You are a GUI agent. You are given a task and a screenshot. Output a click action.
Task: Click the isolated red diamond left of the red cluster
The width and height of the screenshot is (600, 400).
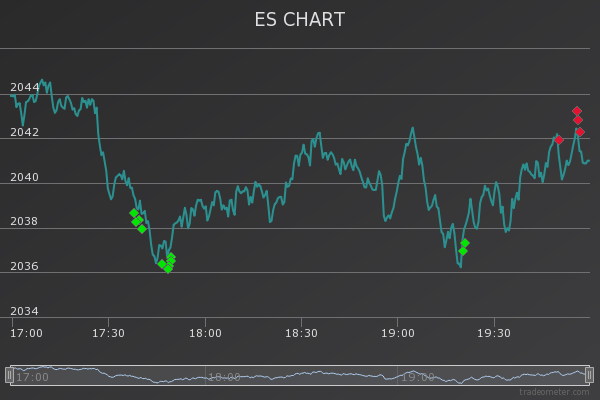[x=559, y=140]
